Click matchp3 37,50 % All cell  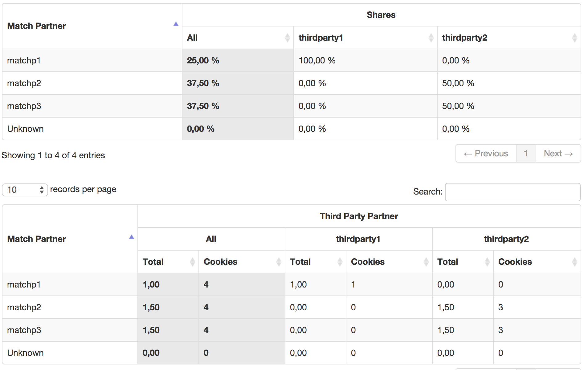(x=238, y=106)
